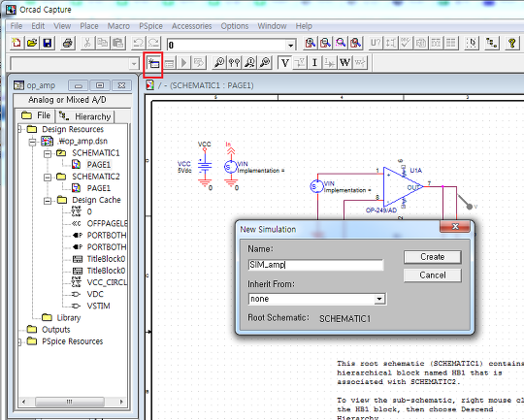Toggle bias voltage display V button
Image resolution: width=524 pixels, height=420 pixels.
285,63
